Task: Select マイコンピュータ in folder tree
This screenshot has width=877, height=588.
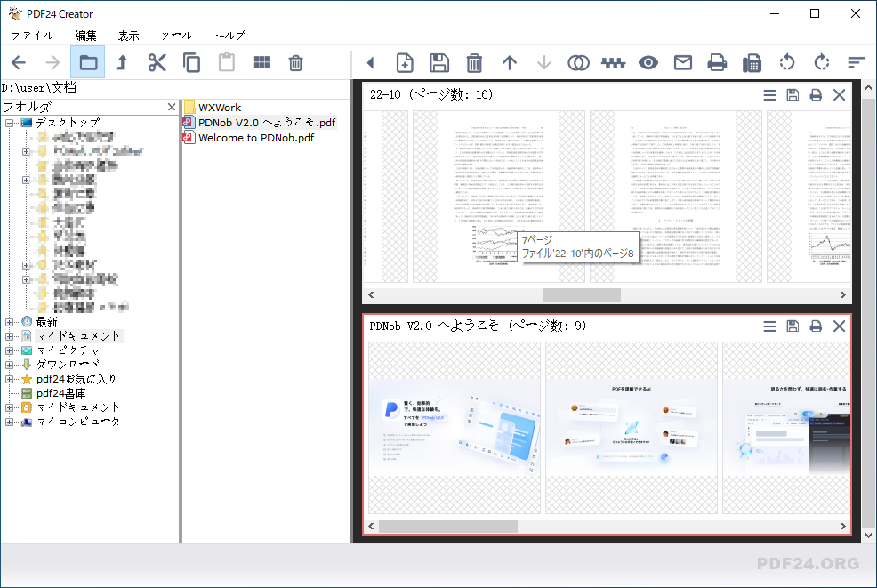Action: pyautogui.click(x=78, y=422)
